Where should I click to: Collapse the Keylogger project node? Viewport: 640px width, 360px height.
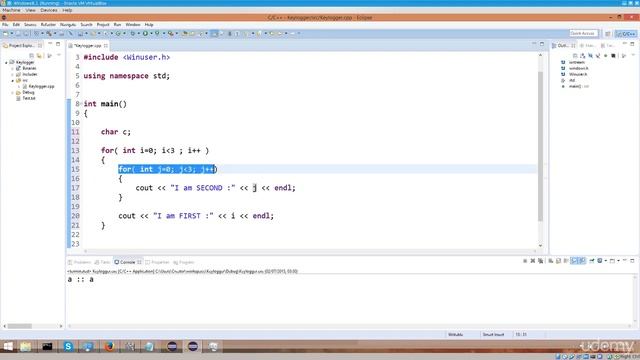click(6, 62)
